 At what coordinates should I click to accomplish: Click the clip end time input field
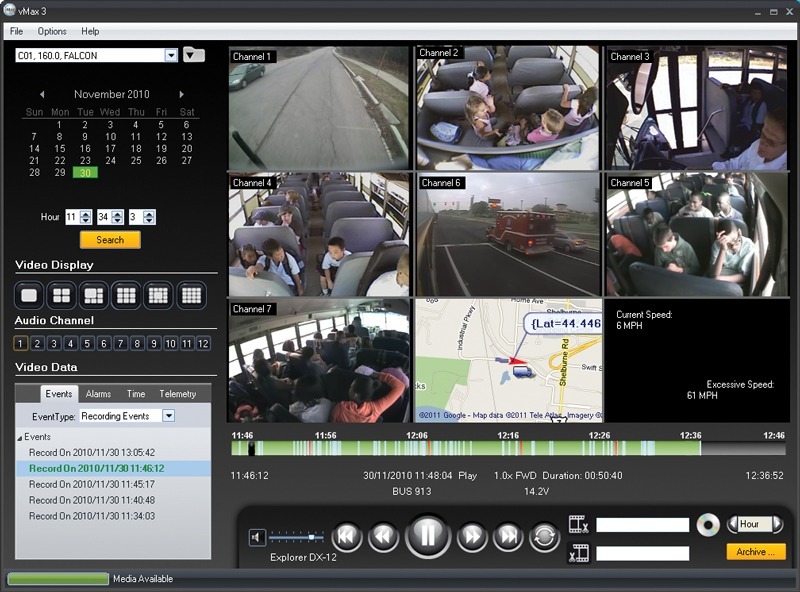tap(642, 553)
